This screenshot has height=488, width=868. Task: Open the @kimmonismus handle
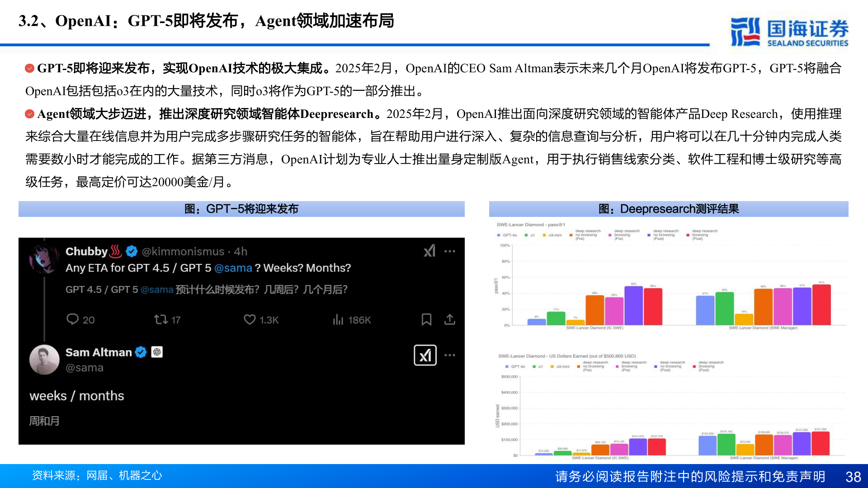183,251
